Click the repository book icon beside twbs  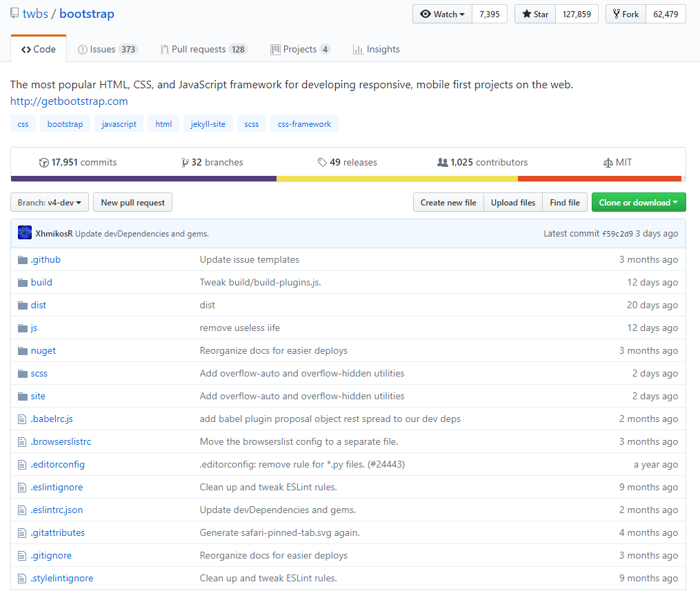(14, 13)
